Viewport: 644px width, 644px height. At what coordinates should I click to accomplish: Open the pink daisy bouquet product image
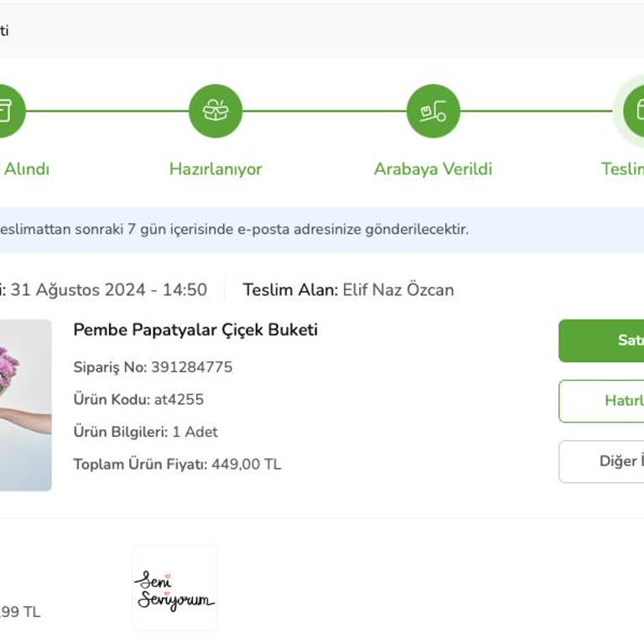point(24,404)
